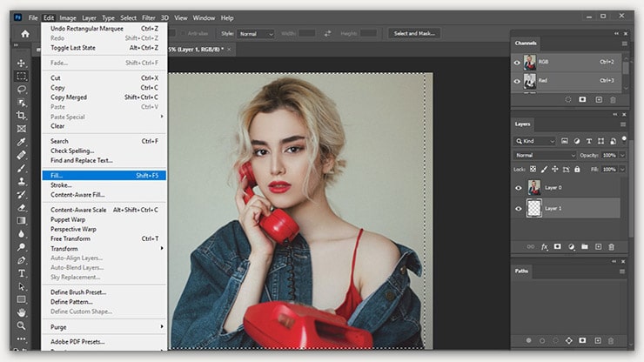Image resolution: width=644 pixels, height=362 pixels.
Task: Open the Style dropdown set to Normal
Action: (255, 34)
